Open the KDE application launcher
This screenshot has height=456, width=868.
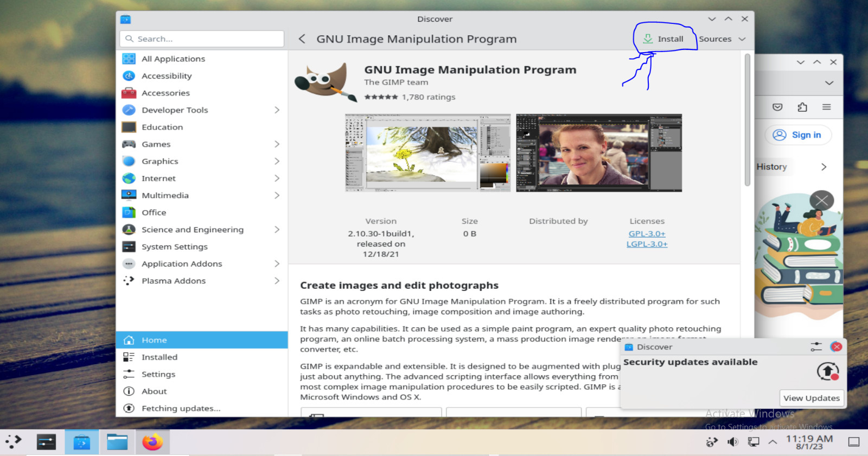tap(14, 442)
